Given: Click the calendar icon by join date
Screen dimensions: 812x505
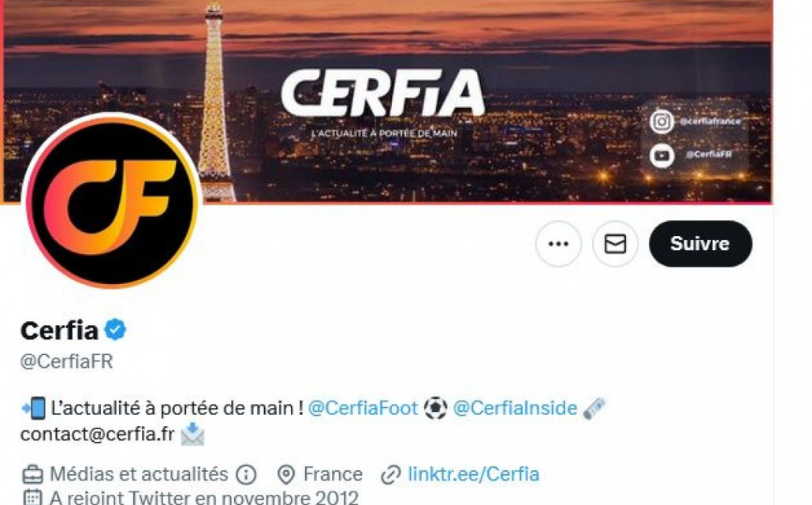Looking at the screenshot, I should click(32, 498).
